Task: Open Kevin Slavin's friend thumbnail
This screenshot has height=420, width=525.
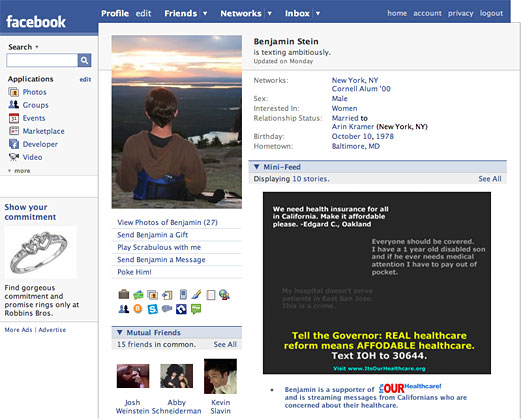Action: click(x=220, y=376)
